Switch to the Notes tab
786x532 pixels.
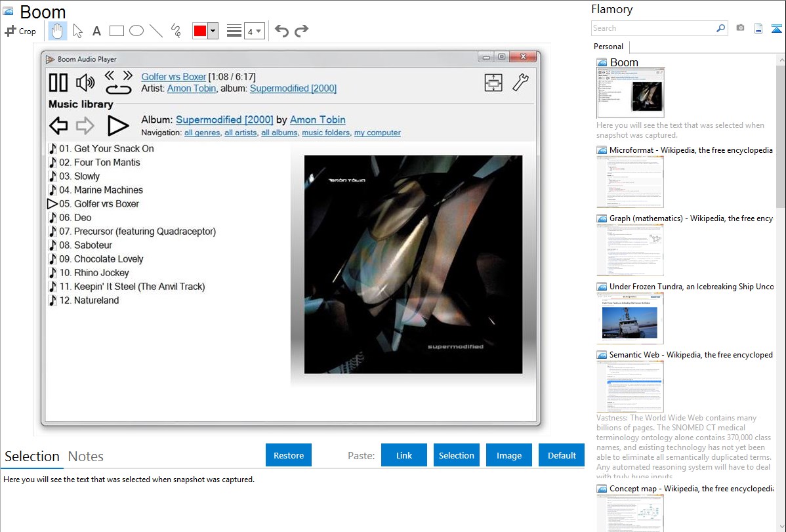86,457
